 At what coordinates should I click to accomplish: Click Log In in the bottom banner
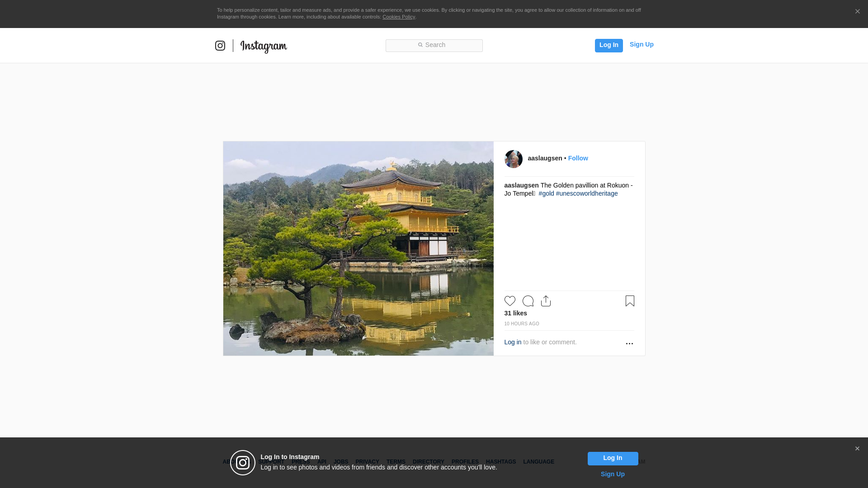[x=613, y=459]
